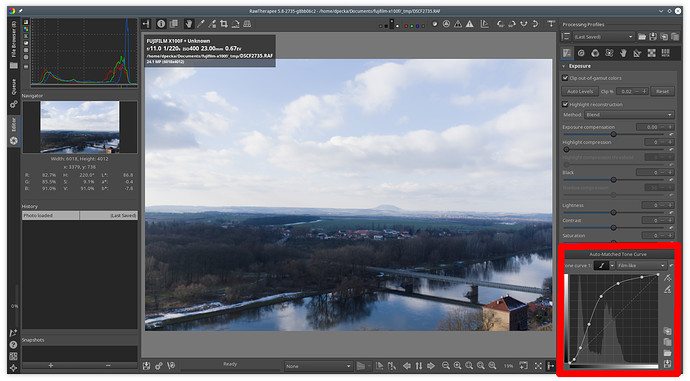Switch to the File Browser tab
Viewport: 690px width, 381px height.
14,43
